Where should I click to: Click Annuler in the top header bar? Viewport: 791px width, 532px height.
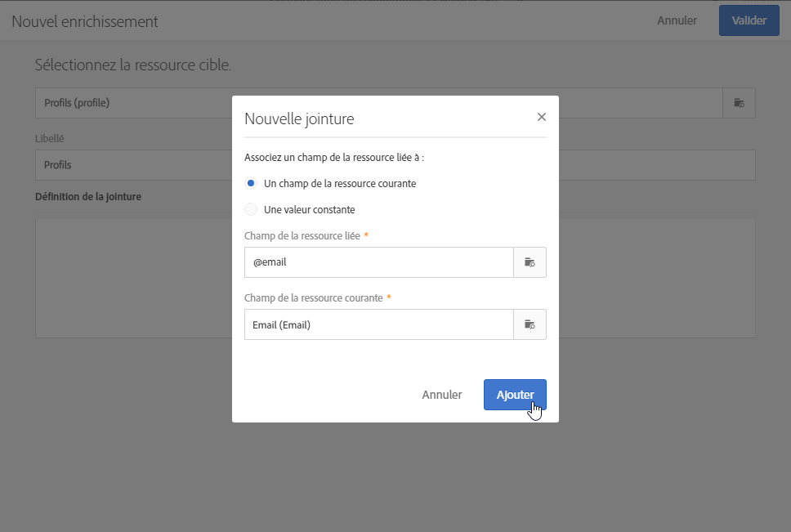pos(677,20)
